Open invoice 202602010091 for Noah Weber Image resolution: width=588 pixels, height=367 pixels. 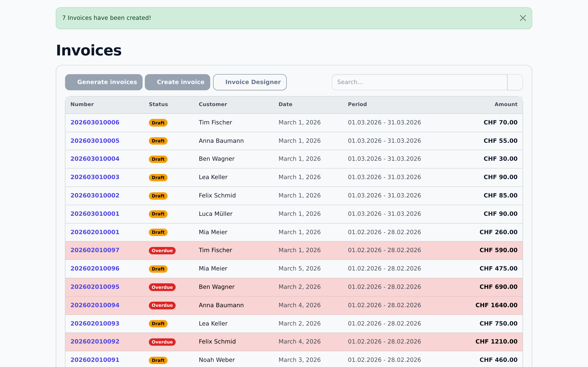[95, 360]
